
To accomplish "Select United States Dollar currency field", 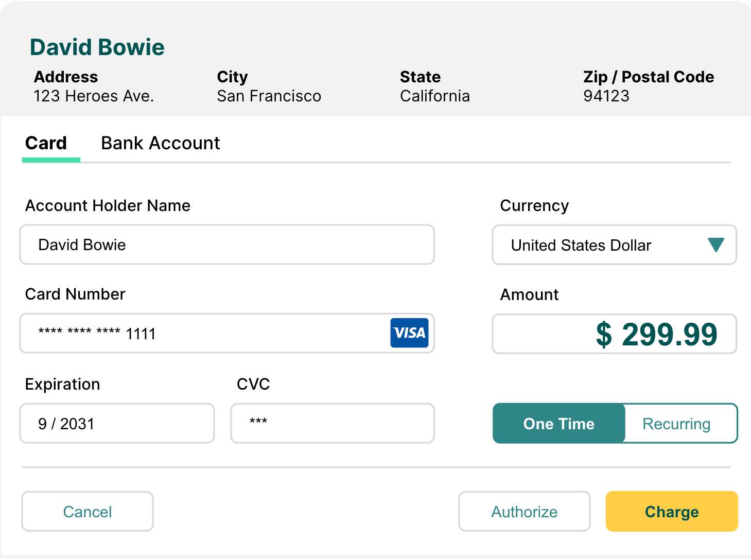I will (614, 245).
